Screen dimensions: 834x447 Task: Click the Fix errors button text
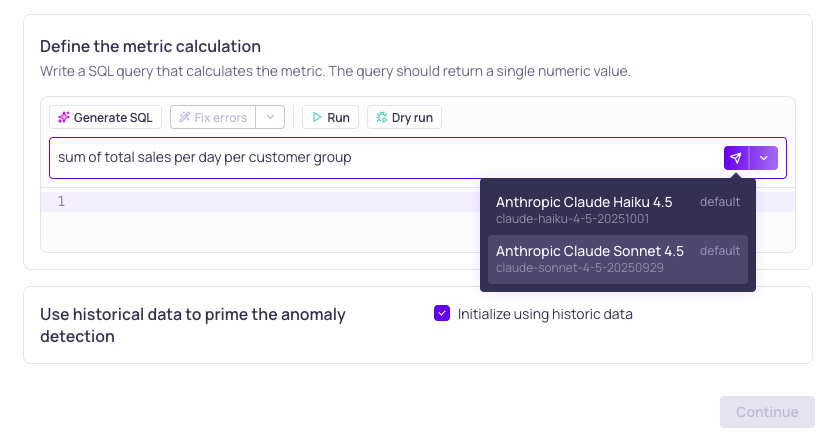[x=220, y=118]
